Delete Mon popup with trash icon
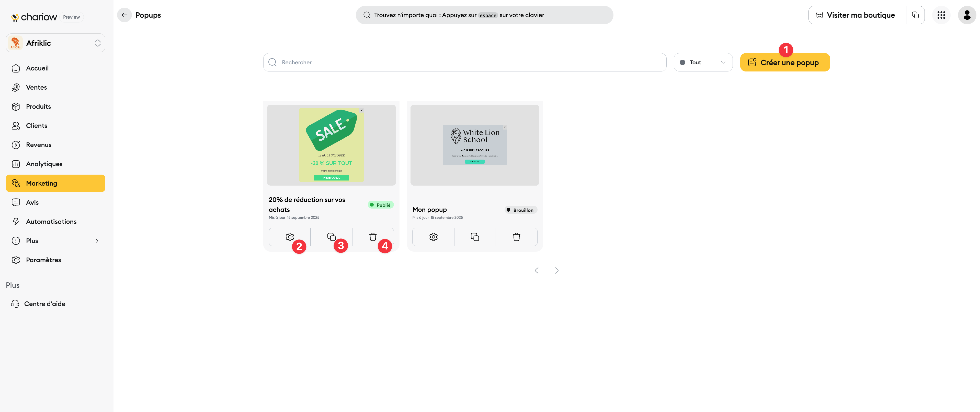The width and height of the screenshot is (980, 412). 516,237
